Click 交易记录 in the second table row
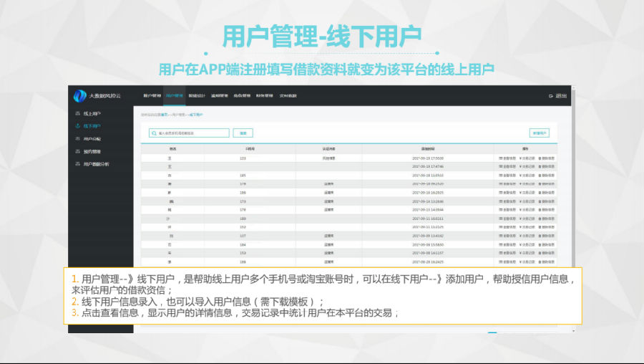 click(527, 166)
